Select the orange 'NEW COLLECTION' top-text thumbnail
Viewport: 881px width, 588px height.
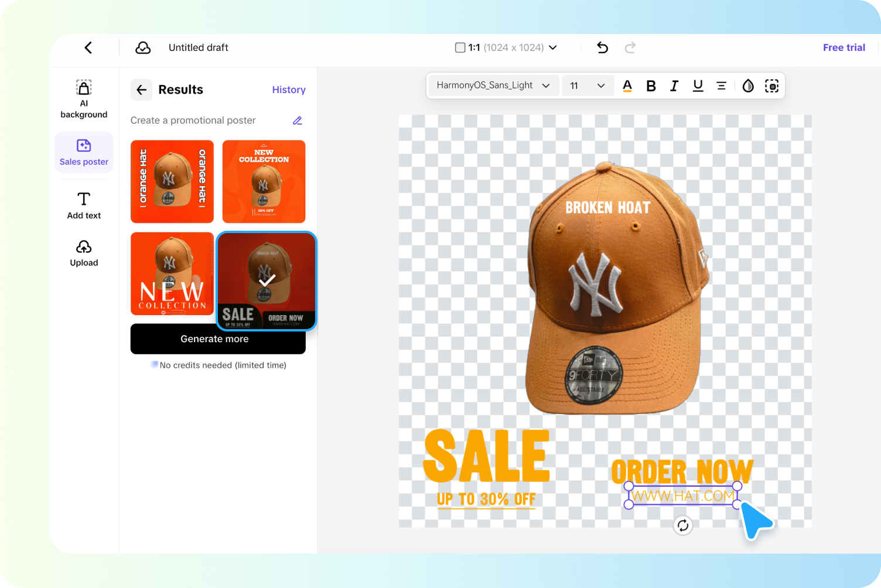[x=264, y=182]
